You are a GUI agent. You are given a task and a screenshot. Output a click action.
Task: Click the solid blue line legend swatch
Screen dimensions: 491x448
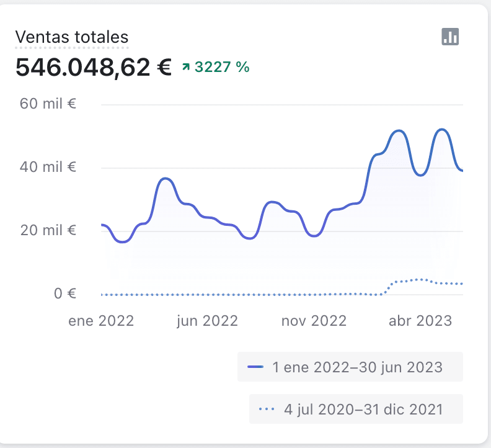(x=256, y=367)
